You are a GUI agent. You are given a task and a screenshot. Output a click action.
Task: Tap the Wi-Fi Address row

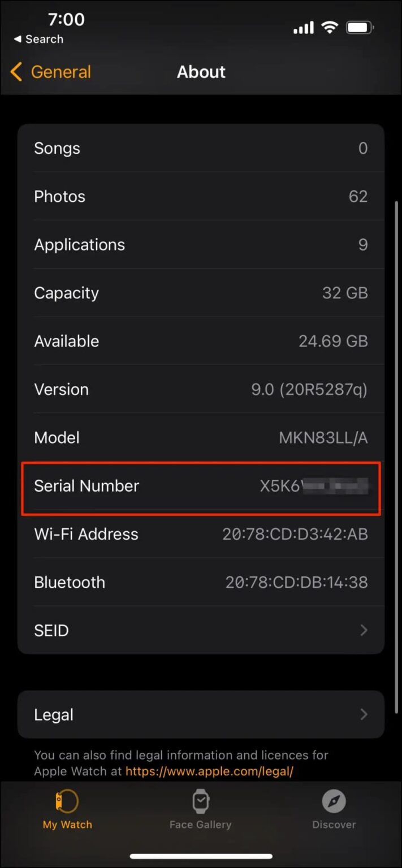(x=201, y=534)
